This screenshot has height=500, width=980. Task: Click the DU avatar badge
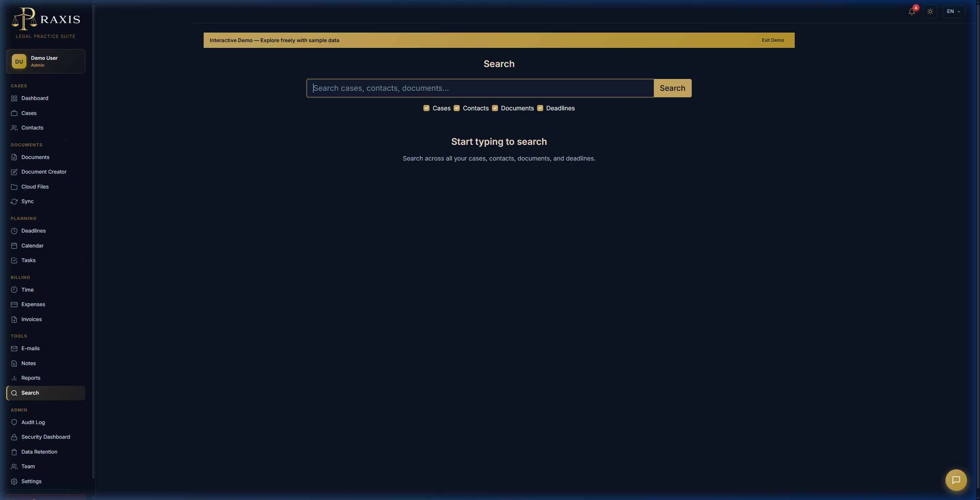19,61
